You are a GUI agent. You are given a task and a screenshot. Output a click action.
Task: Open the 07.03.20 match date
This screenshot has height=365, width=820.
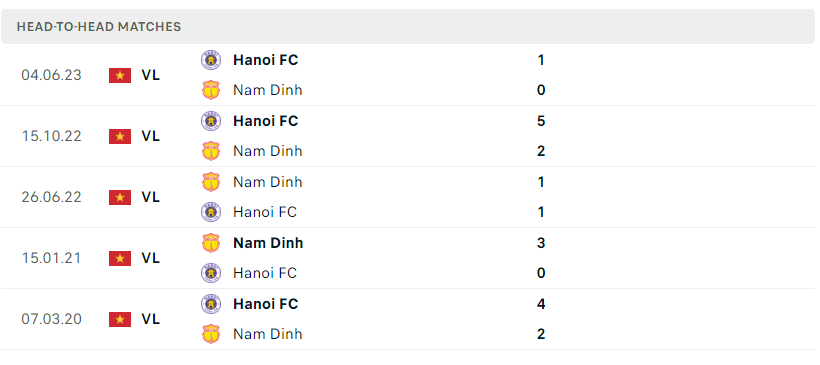point(52,319)
